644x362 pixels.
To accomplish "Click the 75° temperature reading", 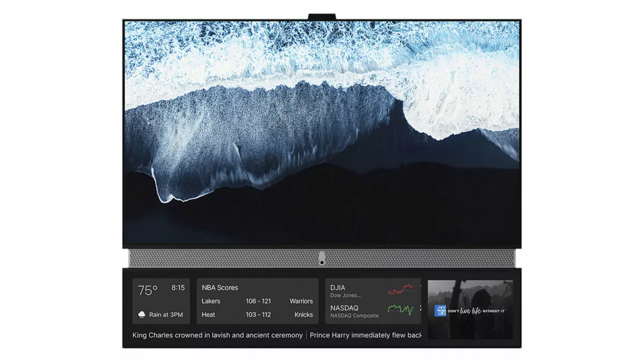I will click(149, 289).
